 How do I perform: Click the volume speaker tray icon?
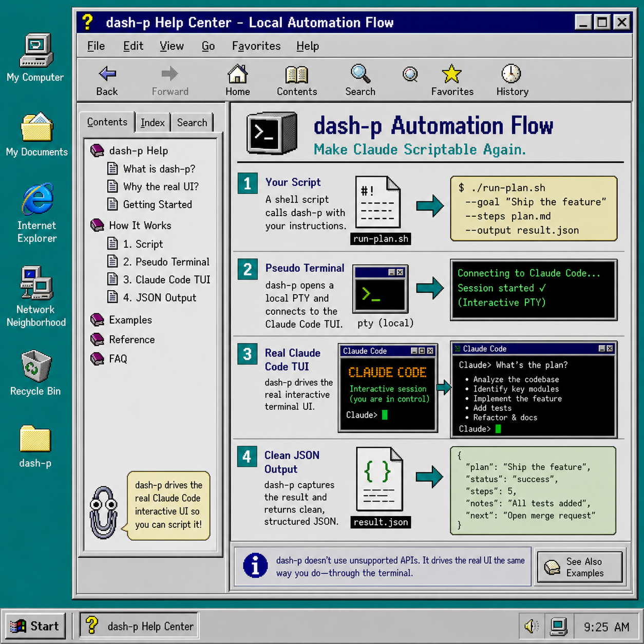click(532, 626)
